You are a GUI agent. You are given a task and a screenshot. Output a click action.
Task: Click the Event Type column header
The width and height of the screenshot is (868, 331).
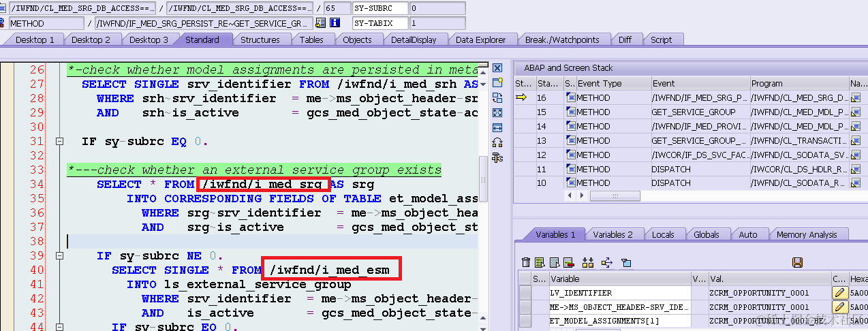(x=613, y=84)
